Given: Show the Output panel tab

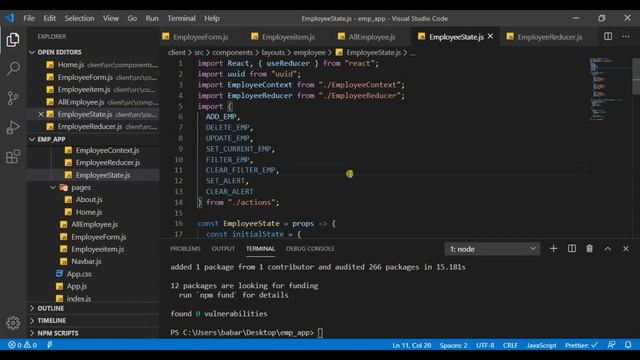Looking at the screenshot, I should [223, 249].
